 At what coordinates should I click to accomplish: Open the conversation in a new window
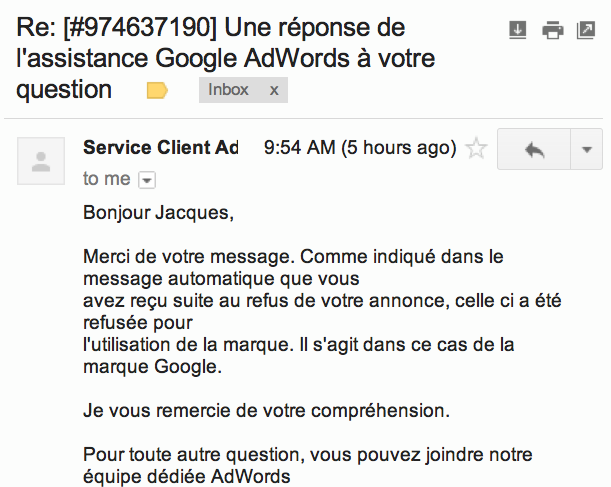(586, 30)
